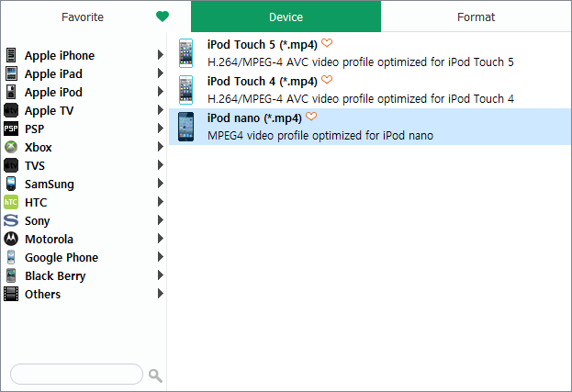Select the Apple iPad category label
Image resolution: width=572 pixels, height=392 pixels.
[x=53, y=74]
